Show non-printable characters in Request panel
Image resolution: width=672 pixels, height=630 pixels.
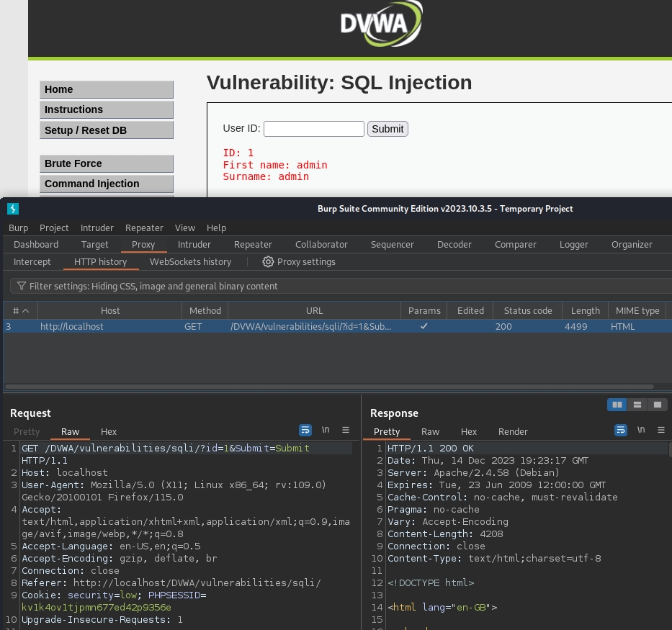click(326, 430)
